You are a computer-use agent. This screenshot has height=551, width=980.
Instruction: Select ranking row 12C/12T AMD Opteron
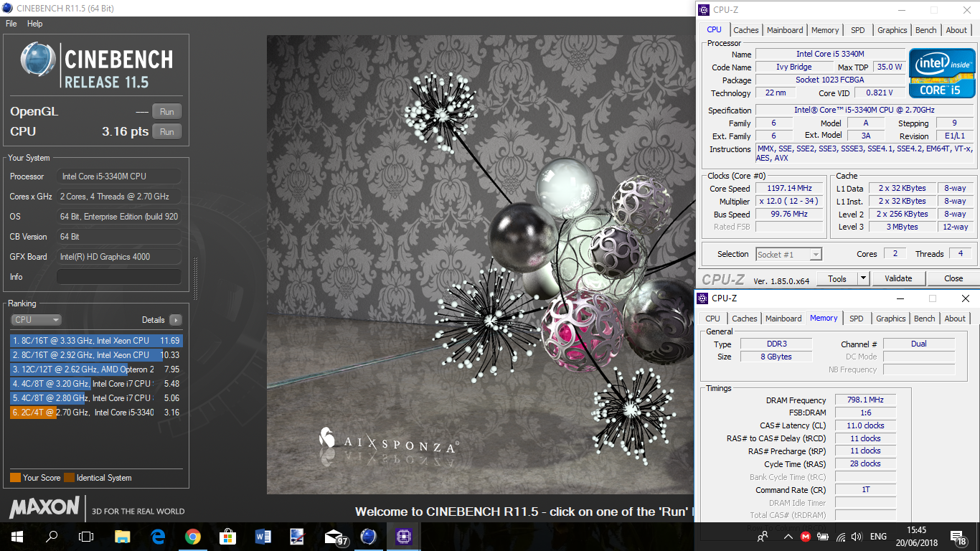coord(96,369)
